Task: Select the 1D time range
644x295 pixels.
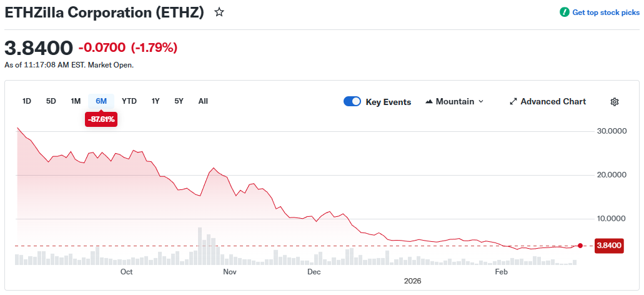Action: pyautogui.click(x=27, y=101)
